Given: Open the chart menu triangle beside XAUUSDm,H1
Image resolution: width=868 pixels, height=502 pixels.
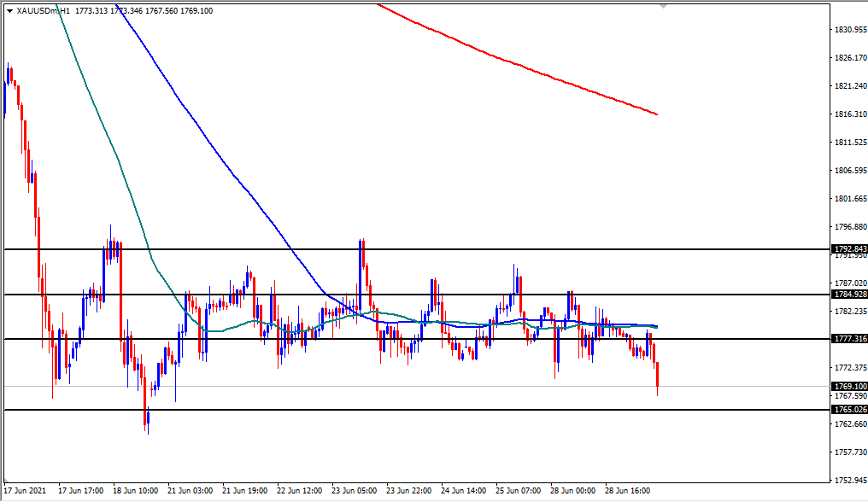Looking at the screenshot, I should pos(9,11).
